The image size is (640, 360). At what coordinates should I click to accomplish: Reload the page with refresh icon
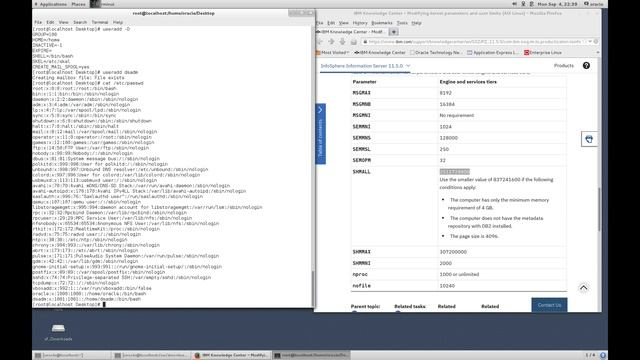coord(596,42)
